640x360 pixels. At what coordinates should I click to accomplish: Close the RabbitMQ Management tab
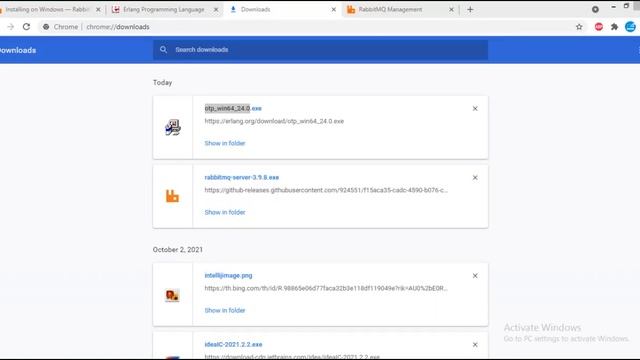point(451,9)
